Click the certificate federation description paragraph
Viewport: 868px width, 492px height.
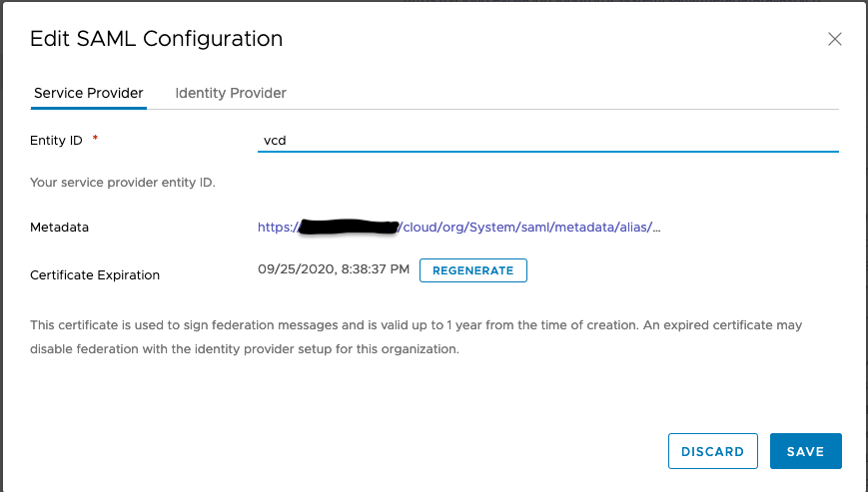pyautogui.click(x=416, y=337)
